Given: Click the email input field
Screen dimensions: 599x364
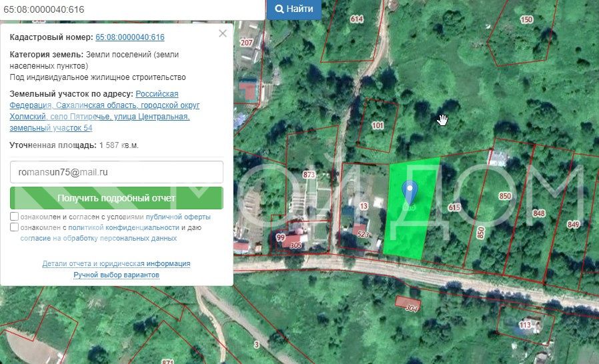Looking at the screenshot, I should tap(117, 172).
